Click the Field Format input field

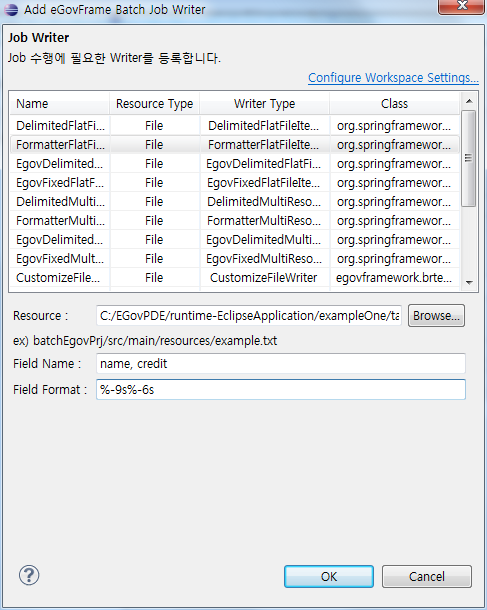point(280,389)
